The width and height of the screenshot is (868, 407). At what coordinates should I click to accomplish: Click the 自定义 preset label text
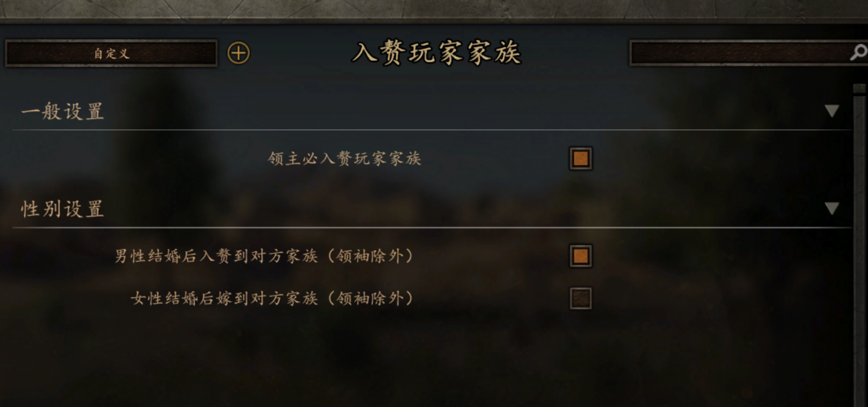[111, 53]
